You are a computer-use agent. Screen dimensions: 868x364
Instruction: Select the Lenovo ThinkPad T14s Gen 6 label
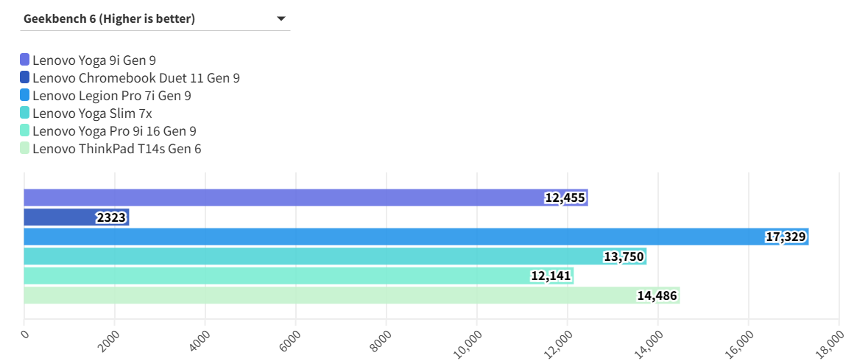coord(117,149)
